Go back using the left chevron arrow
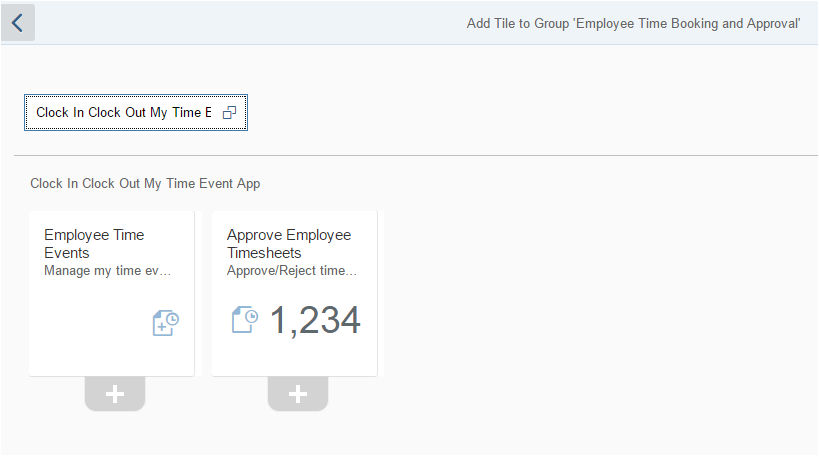 18,22
